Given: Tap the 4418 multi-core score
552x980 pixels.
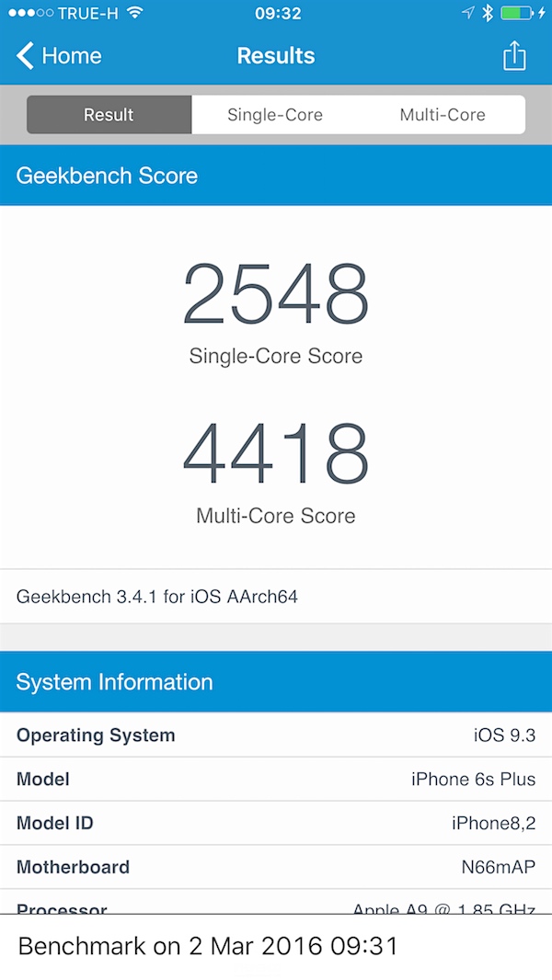Looking at the screenshot, I should click(x=276, y=454).
